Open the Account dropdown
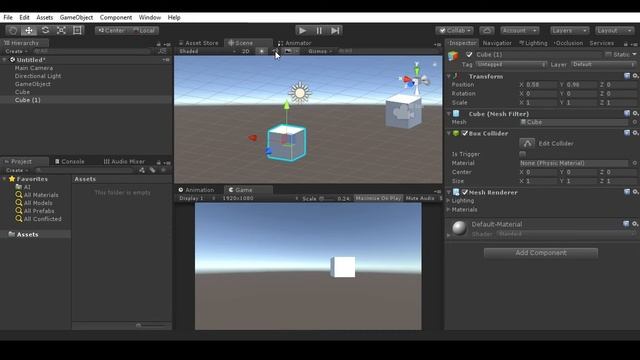The image size is (640, 360). pyautogui.click(x=519, y=31)
